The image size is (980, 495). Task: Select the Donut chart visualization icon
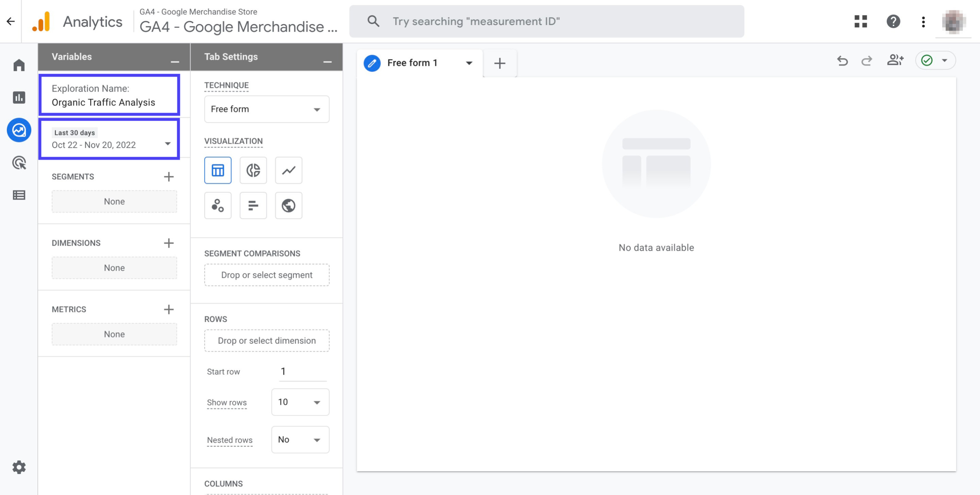pyautogui.click(x=253, y=170)
